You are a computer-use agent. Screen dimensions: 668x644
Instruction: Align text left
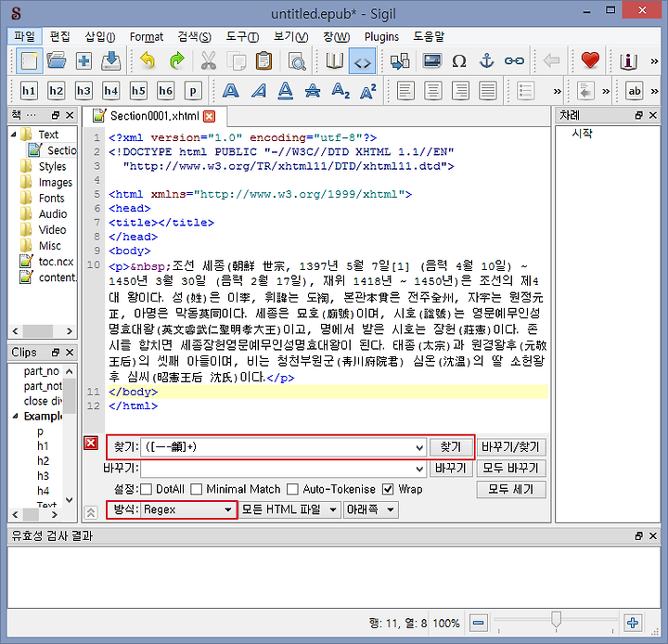[x=405, y=91]
